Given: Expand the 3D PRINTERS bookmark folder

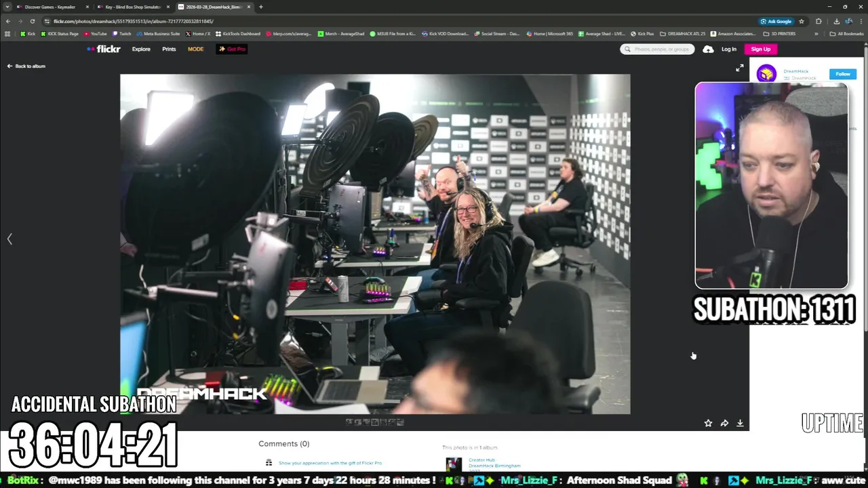Looking at the screenshot, I should pos(779,33).
